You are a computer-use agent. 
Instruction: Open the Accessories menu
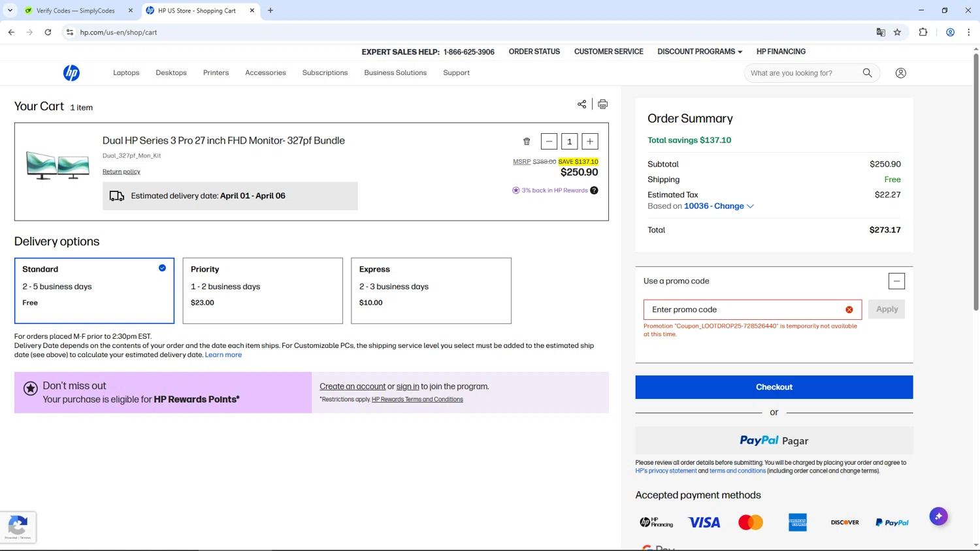pyautogui.click(x=265, y=73)
